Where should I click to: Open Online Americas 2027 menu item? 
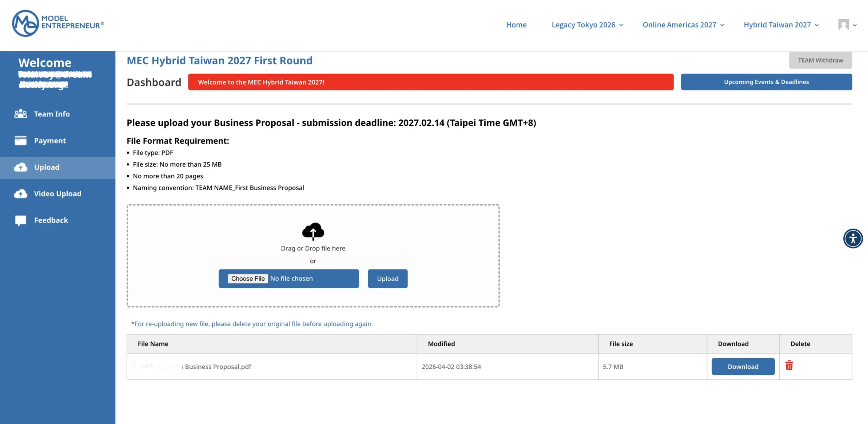(x=679, y=25)
